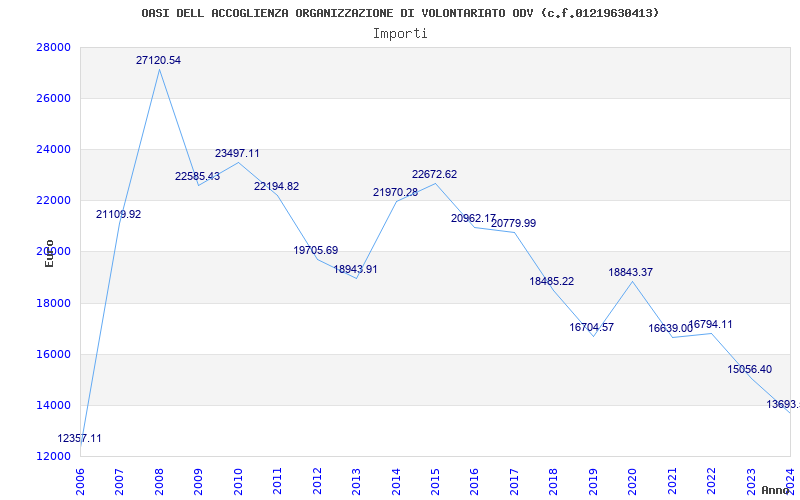This screenshot has height=500, width=800.
Task: Click the chart title mentioning OASI DELL ACCOGLIENZA
Action: tap(400, 13)
